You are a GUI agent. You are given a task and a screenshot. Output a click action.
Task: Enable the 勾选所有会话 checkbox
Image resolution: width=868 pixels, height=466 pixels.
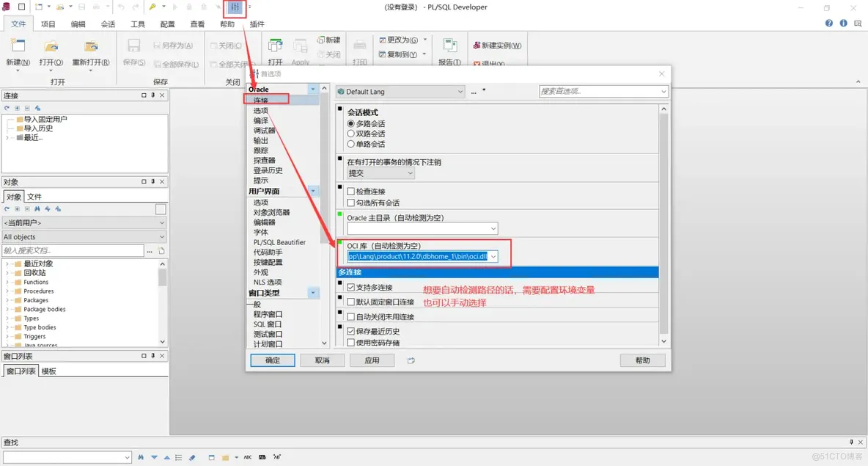pyautogui.click(x=351, y=203)
